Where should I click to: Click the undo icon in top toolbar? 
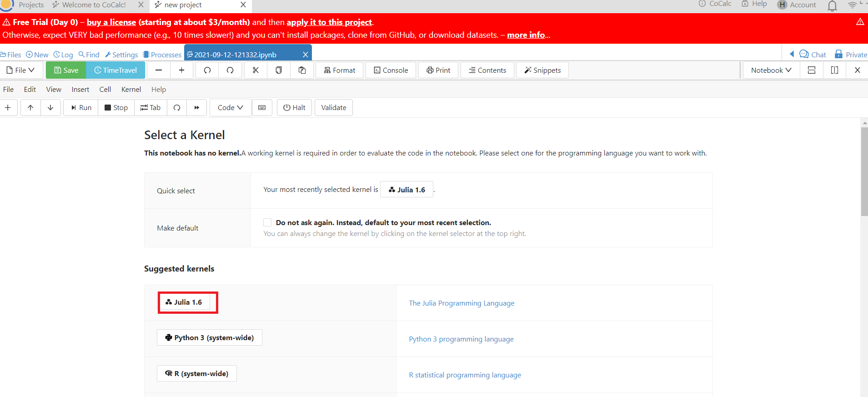coord(207,70)
